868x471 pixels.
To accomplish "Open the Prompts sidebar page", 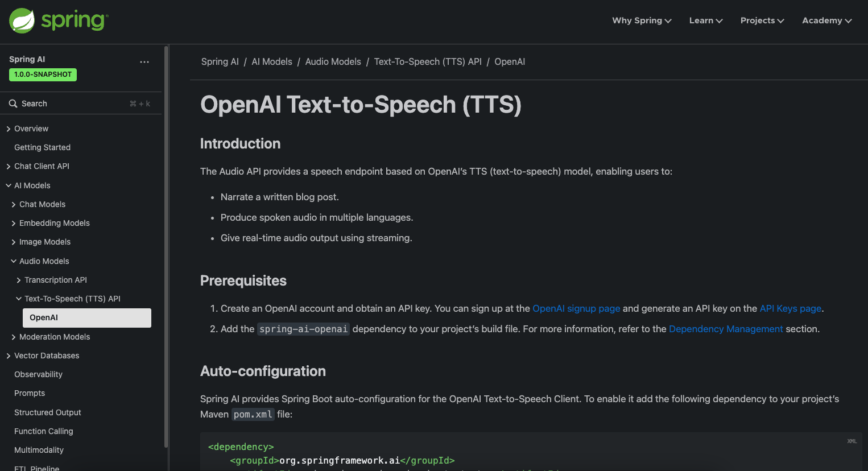I will pos(30,393).
